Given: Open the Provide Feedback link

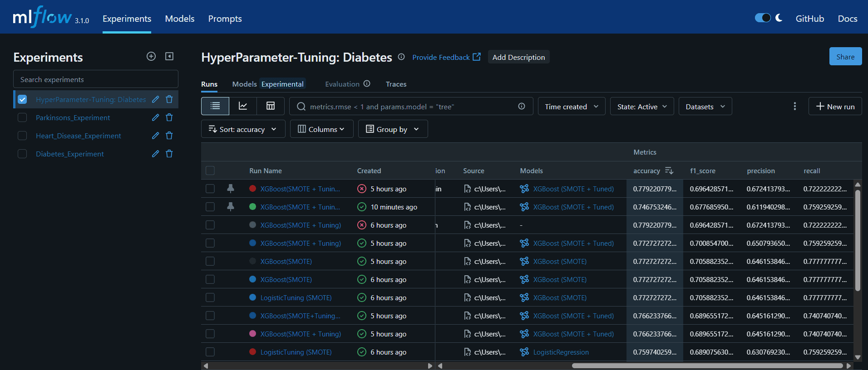Looking at the screenshot, I should pos(446,57).
